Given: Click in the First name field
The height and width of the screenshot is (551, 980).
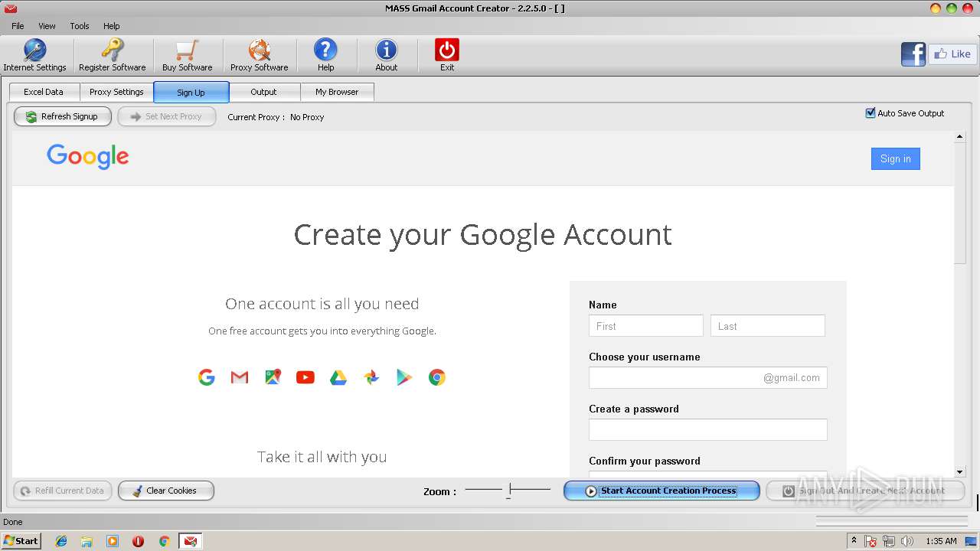Looking at the screenshot, I should pos(646,326).
